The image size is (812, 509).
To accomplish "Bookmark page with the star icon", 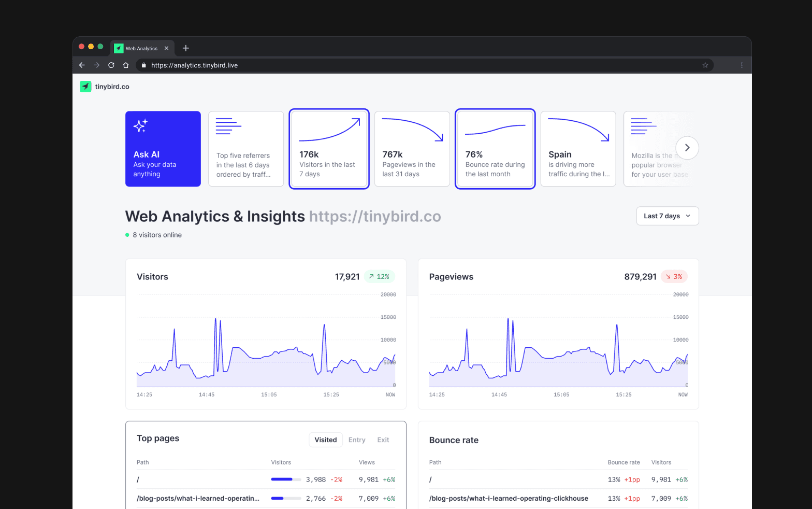I will 705,65.
